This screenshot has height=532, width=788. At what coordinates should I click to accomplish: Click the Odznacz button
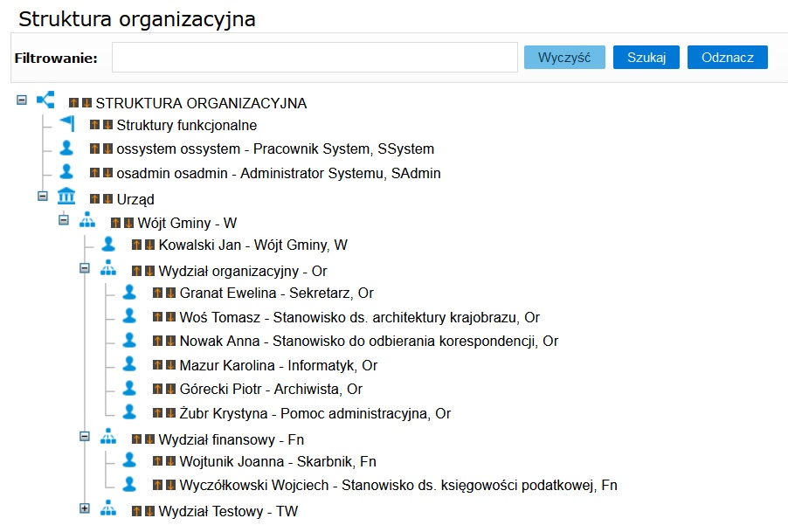click(x=727, y=58)
